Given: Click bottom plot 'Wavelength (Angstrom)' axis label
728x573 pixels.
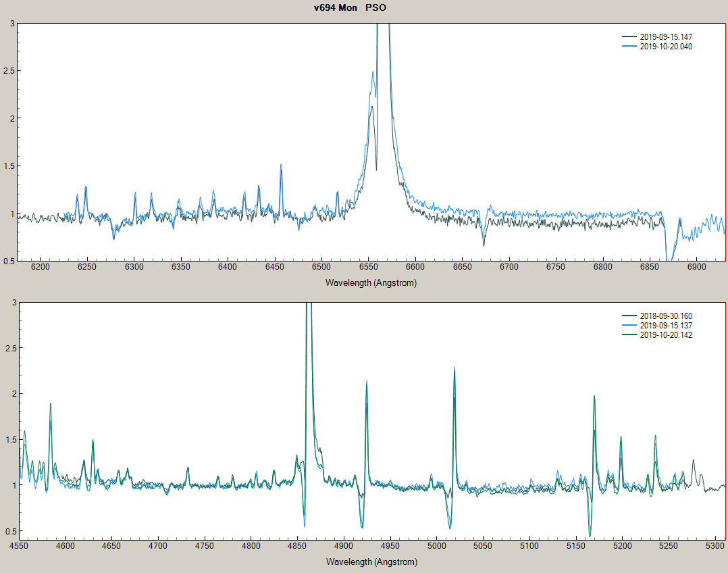Looking at the screenshot, I should (x=371, y=562).
